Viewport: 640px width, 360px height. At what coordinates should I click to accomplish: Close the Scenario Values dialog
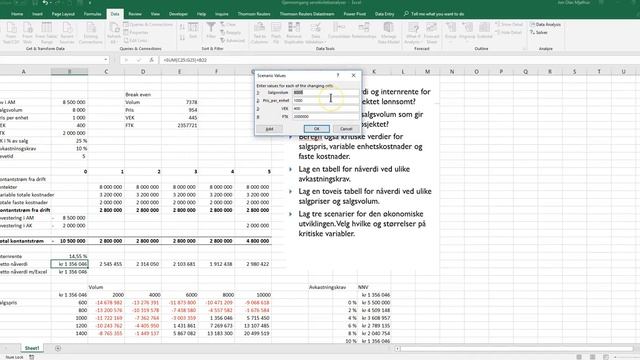tap(353, 76)
